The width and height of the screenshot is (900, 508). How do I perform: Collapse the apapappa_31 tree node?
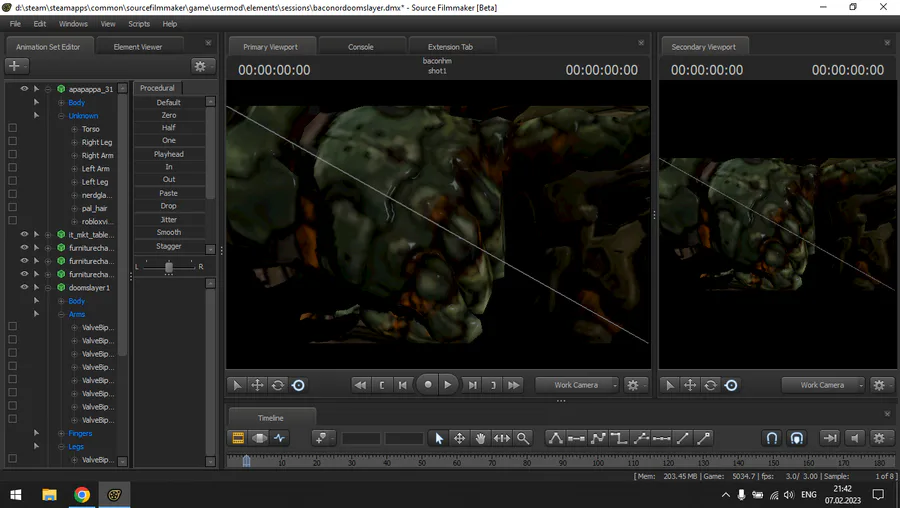[48, 89]
